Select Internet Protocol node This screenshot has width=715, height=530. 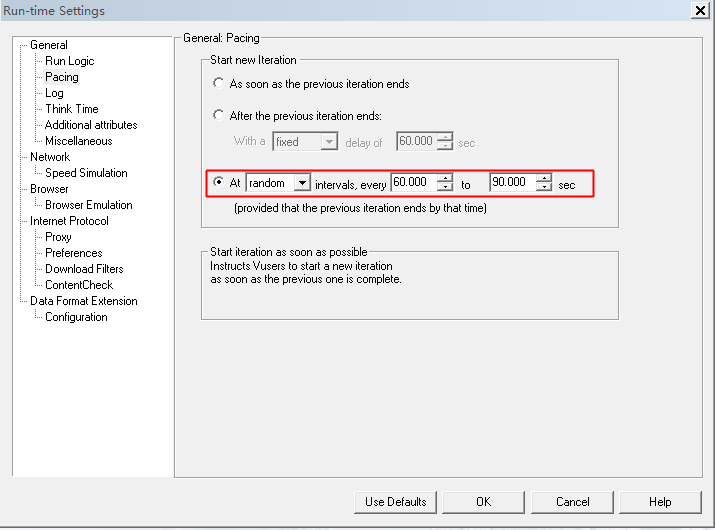(x=69, y=221)
